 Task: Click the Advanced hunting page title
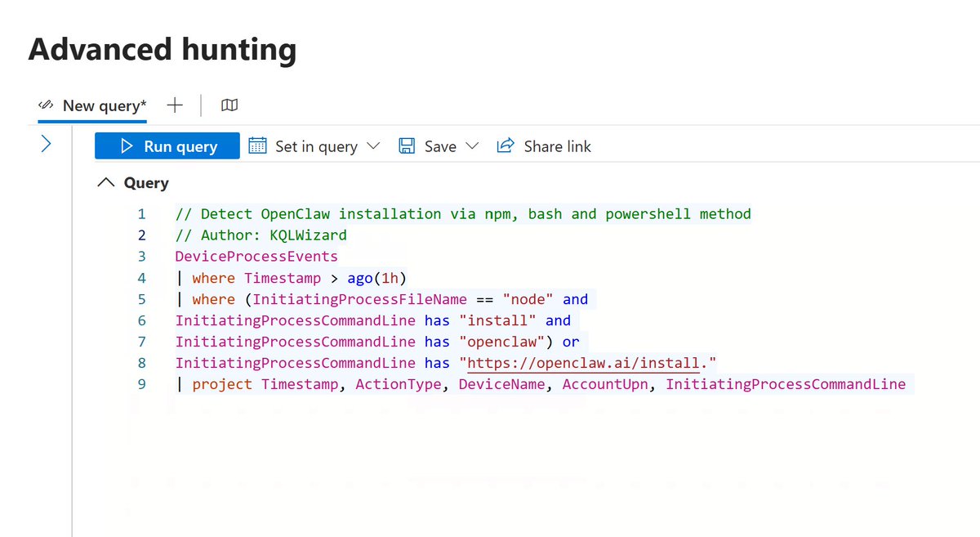[x=163, y=50]
